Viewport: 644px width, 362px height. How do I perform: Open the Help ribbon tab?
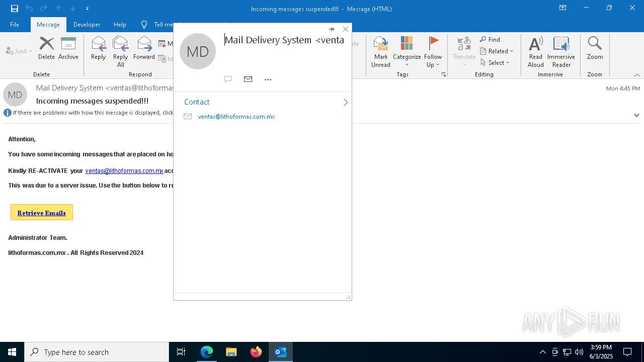click(120, 24)
